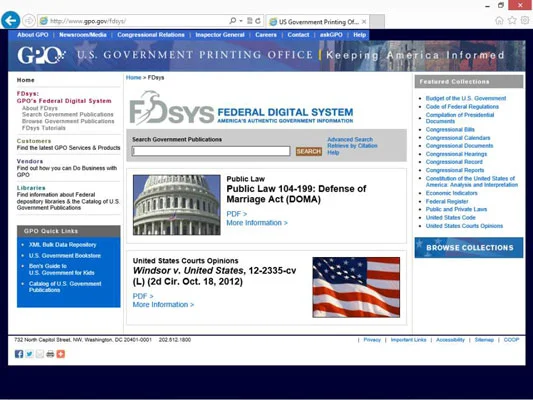
Task: Share page via Facebook icon
Action: point(19,354)
